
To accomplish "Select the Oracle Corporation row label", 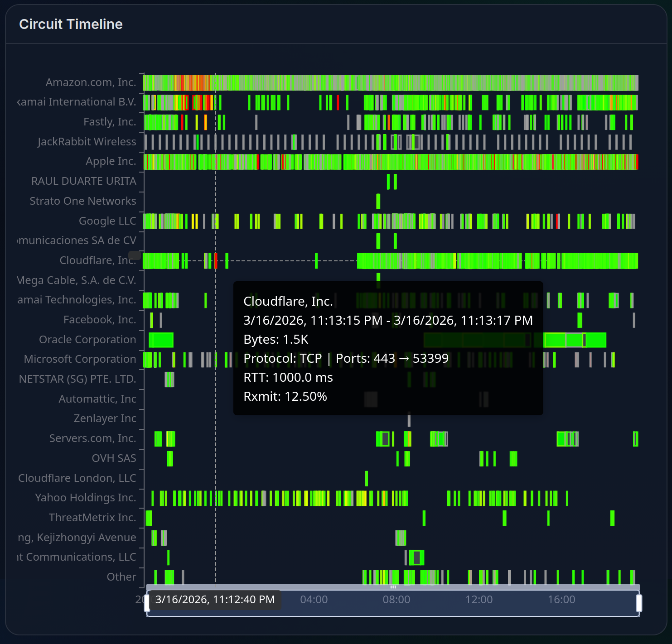I will (87, 339).
